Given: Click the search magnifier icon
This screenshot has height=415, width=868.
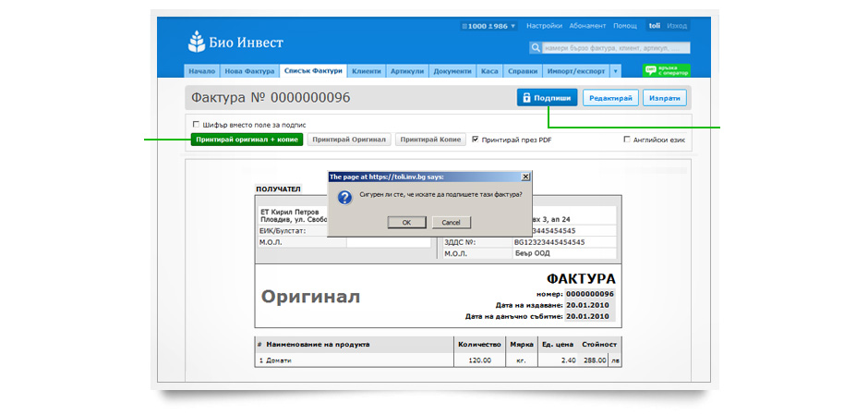Looking at the screenshot, I should coord(536,47).
